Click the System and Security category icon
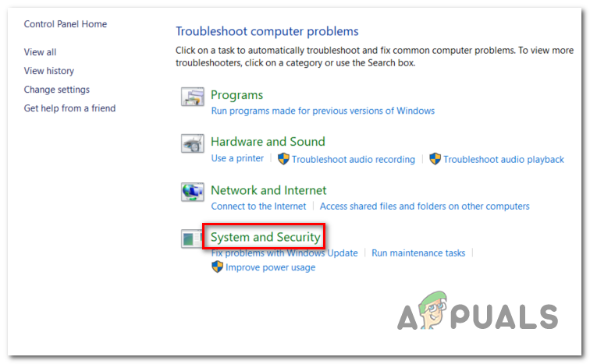This screenshot has width=590, height=364. 191,239
